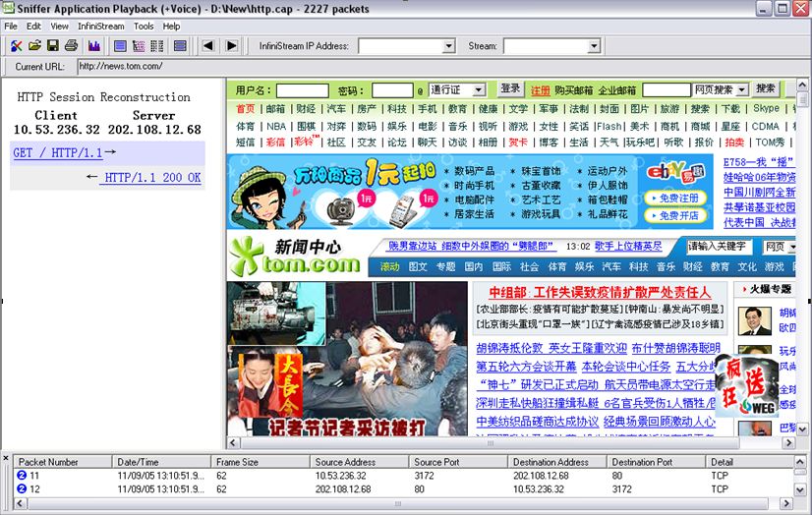Screen dimensions: 812x515
Task: Open the View menu
Action: click(x=59, y=26)
